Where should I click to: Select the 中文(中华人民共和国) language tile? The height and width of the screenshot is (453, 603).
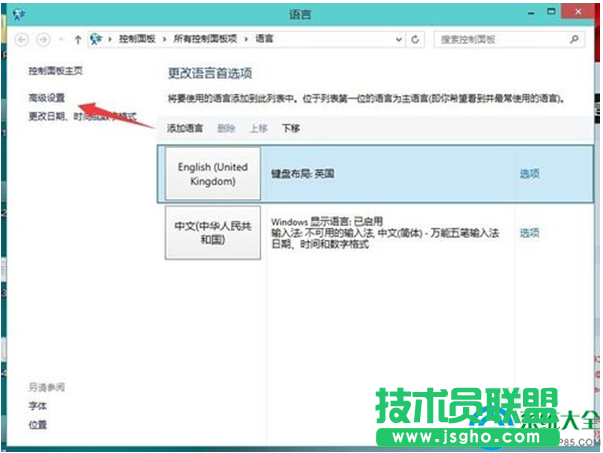(x=212, y=233)
